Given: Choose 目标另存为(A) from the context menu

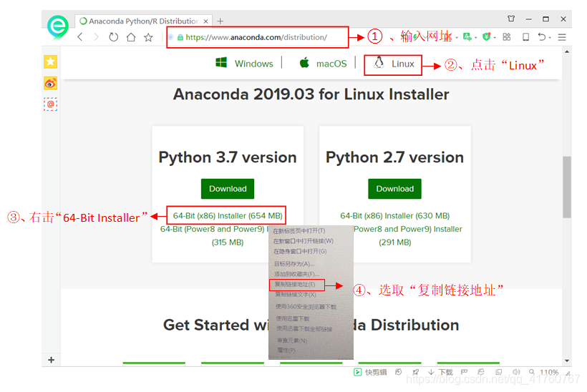Looking at the screenshot, I should coord(294,264).
